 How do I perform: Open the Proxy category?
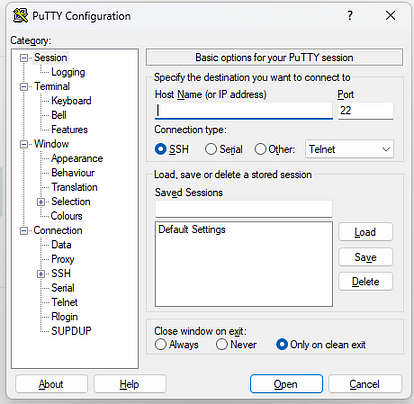[x=63, y=259]
